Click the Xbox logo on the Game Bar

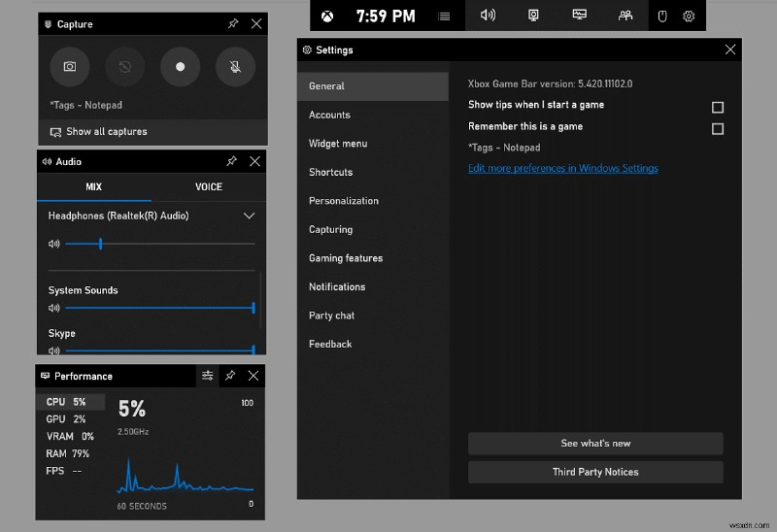[327, 17]
